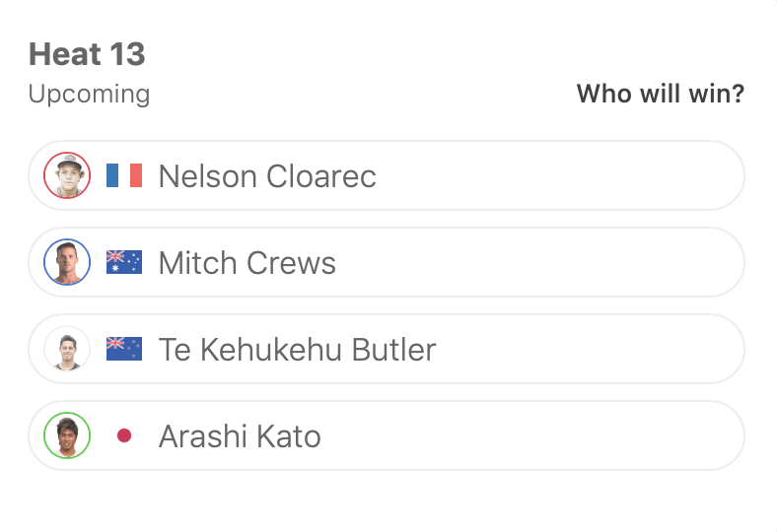Screen dimensions: 777x532
Task: Open the Te Kehukehu Butler name link
Action: click(297, 350)
